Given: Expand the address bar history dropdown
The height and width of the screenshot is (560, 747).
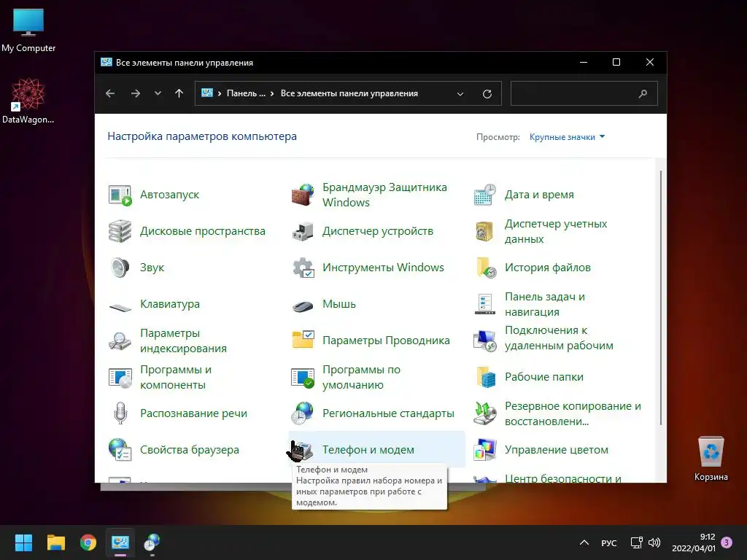Looking at the screenshot, I should point(460,94).
